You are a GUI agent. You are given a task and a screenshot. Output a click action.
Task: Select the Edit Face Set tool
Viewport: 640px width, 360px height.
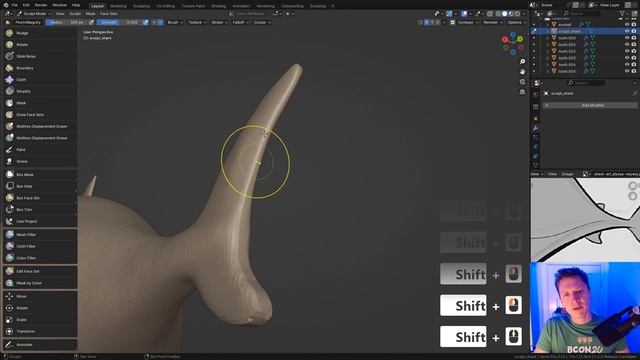click(x=40, y=271)
